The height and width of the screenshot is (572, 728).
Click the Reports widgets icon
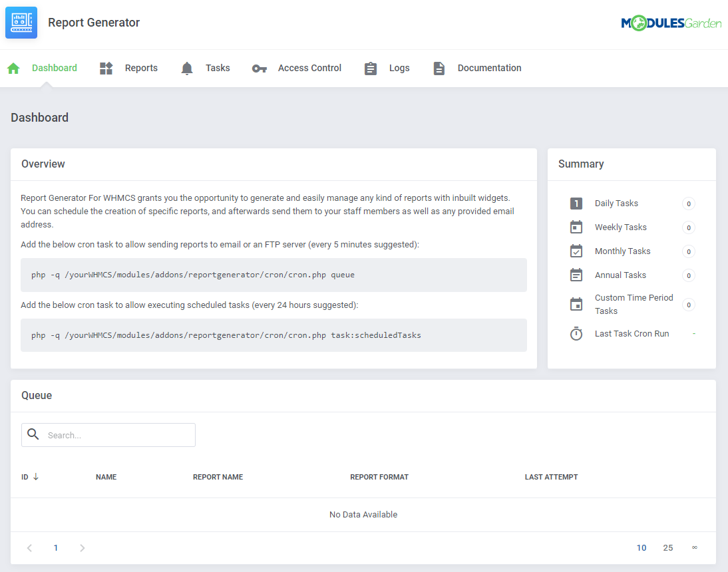click(106, 69)
